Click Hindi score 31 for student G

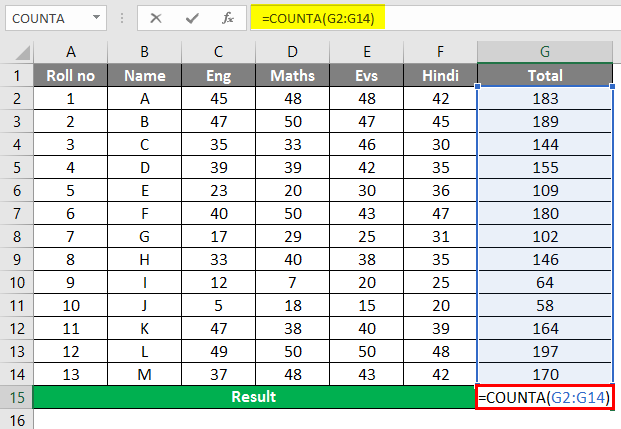[440, 236]
